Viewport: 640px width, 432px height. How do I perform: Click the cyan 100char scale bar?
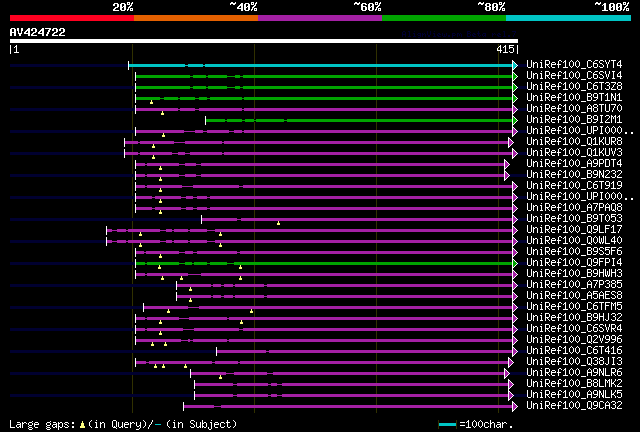(x=447, y=425)
